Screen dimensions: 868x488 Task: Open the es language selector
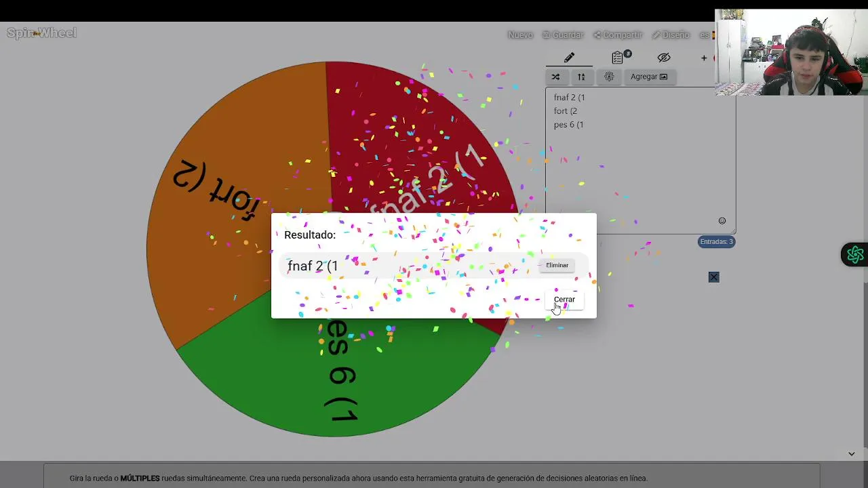tap(706, 35)
